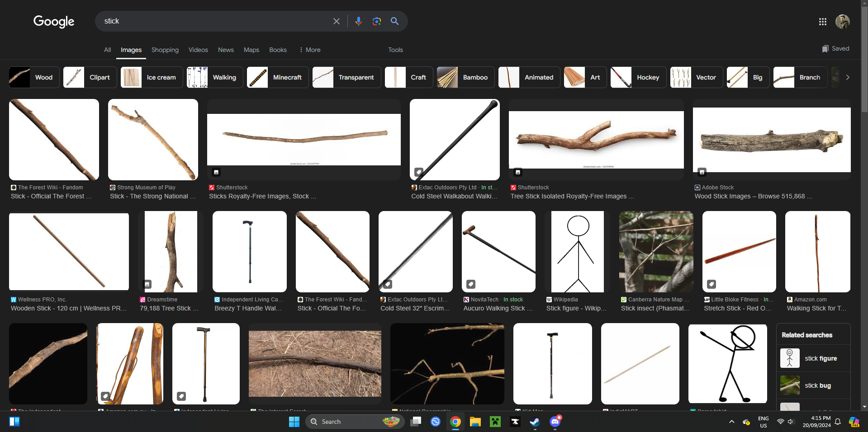Click in the Google search input field

pyautogui.click(x=213, y=21)
